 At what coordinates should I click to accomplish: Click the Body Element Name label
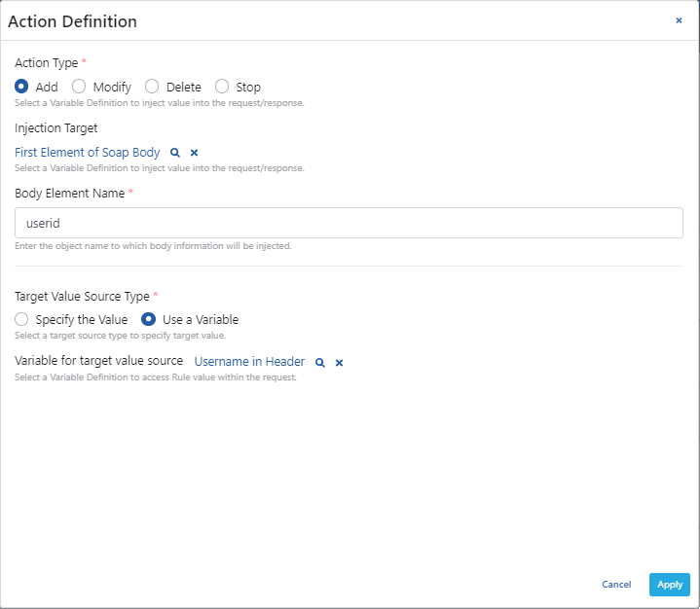pyautogui.click(x=69, y=194)
